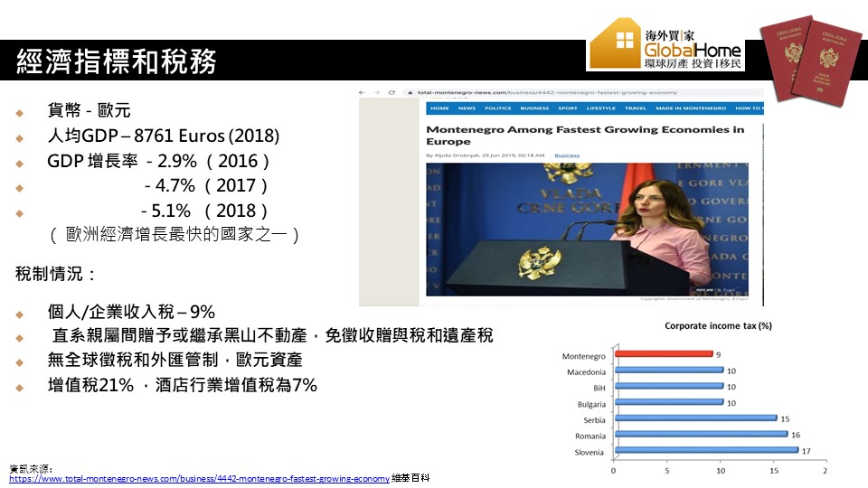Click the '歐洲經濟增長最快的國家之一' note
The image size is (868, 488).
175,235
